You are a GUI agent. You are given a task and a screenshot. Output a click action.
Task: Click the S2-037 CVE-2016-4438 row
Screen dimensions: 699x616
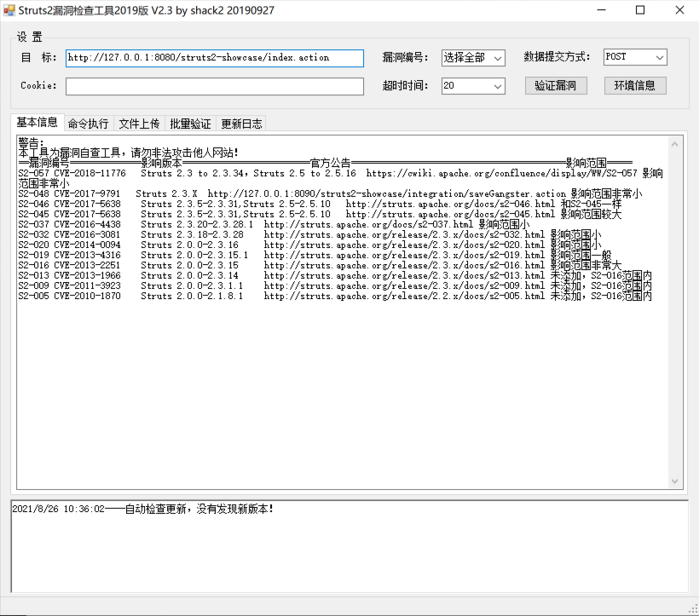tap(274, 224)
